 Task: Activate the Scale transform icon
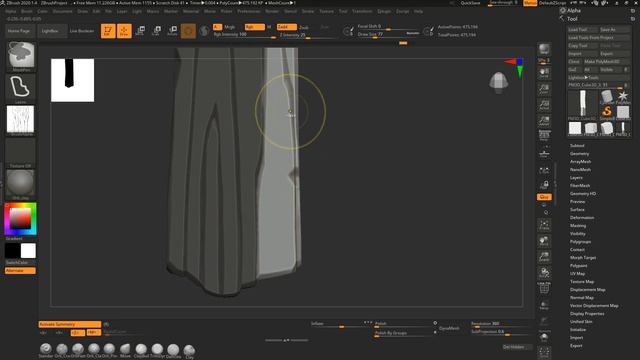156,31
